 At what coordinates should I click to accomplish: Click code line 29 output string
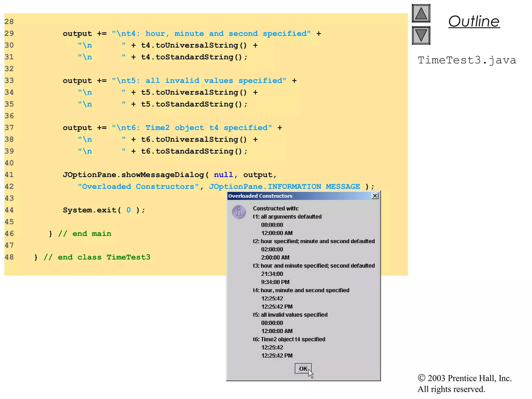pyautogui.click(x=211, y=34)
